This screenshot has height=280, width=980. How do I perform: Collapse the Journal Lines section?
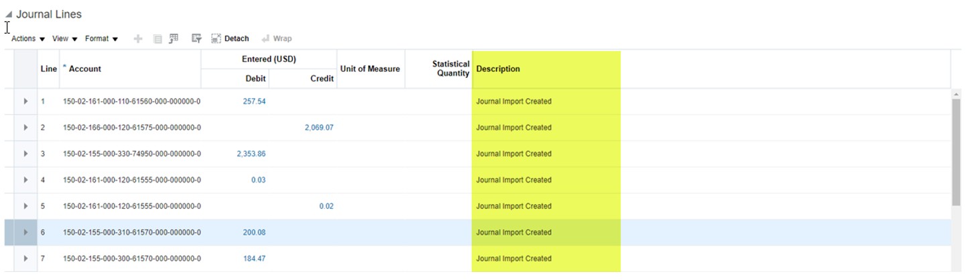[x=9, y=14]
